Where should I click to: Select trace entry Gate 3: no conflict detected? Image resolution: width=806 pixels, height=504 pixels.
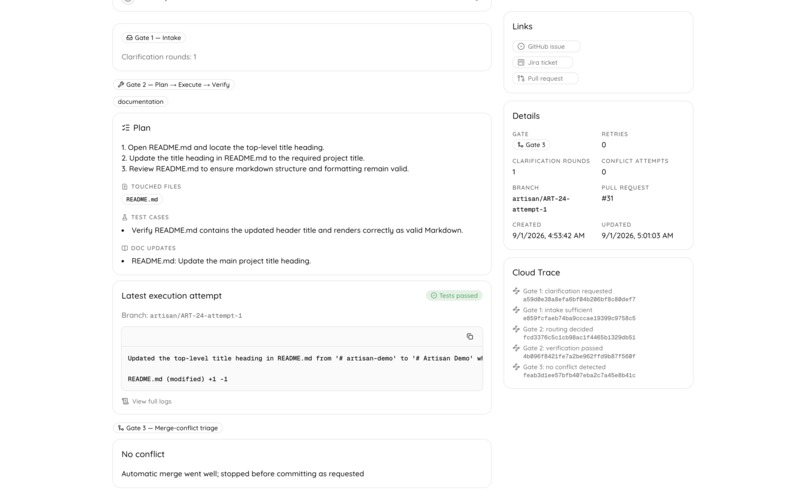564,367
